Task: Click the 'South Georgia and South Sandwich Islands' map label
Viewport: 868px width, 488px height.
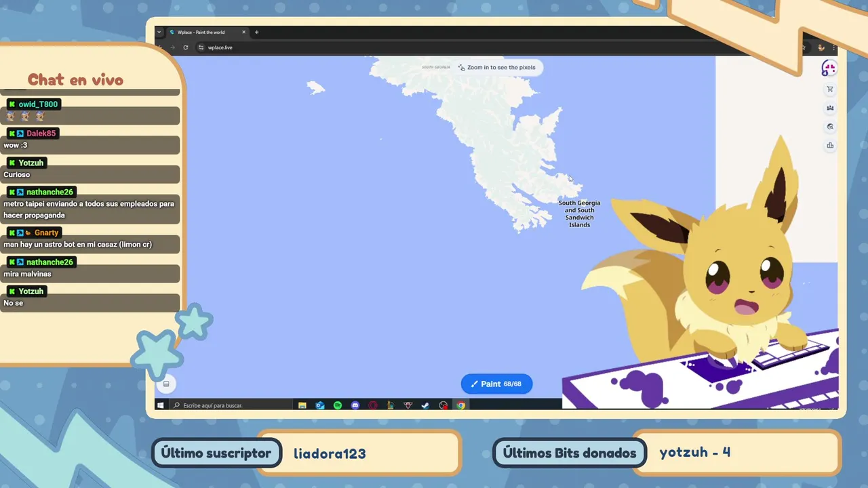Action: (x=579, y=213)
